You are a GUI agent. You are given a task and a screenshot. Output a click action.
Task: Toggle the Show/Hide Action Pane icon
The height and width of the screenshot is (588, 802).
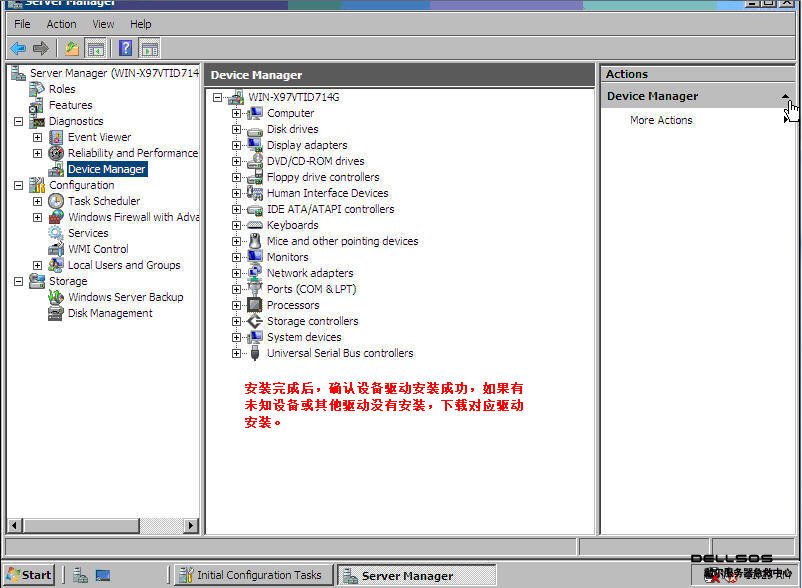point(150,49)
